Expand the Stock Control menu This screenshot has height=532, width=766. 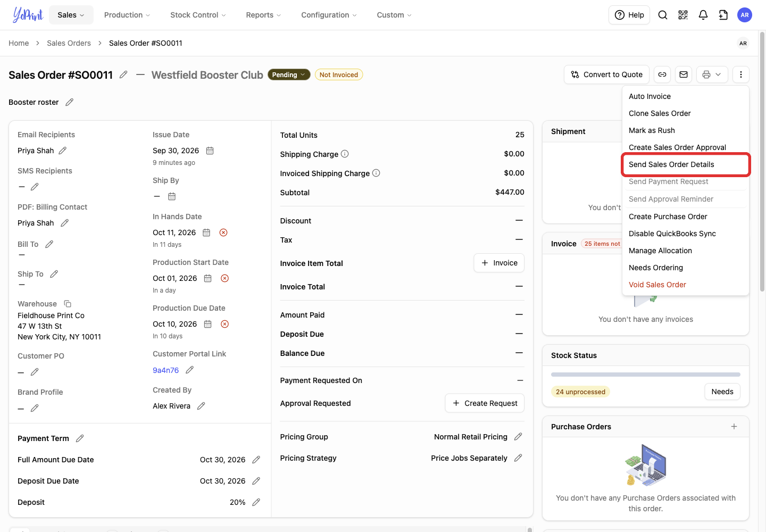[x=198, y=15]
